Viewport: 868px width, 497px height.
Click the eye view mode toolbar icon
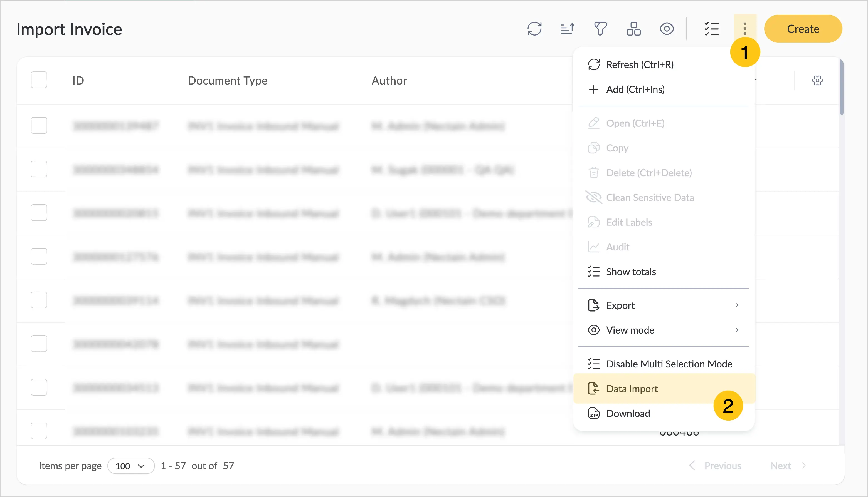tap(667, 29)
